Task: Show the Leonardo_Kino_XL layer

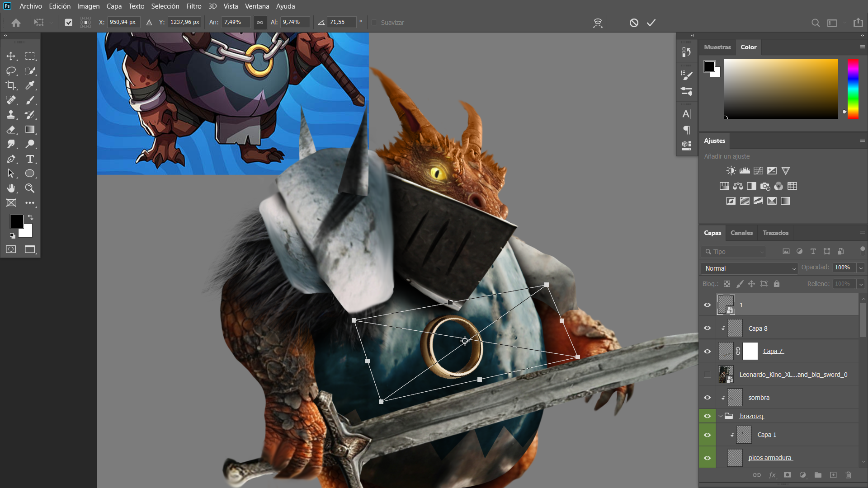Action: coord(708,375)
